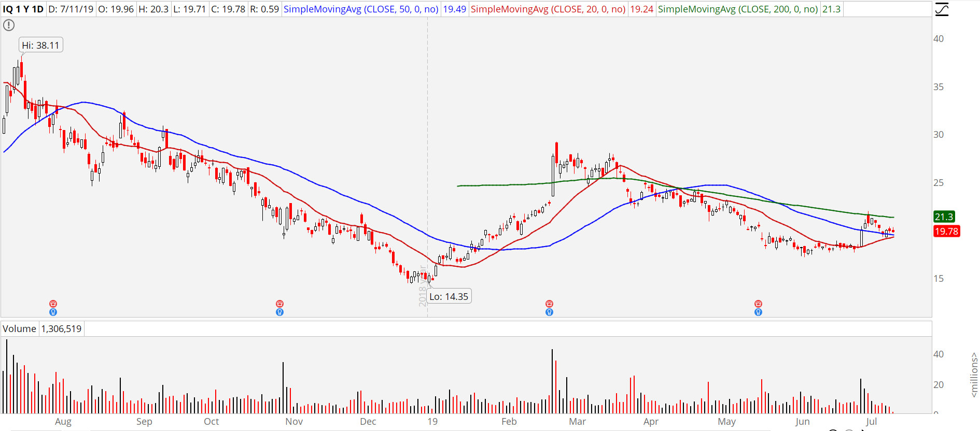Click the Sep label on the time axis
The height and width of the screenshot is (431, 980).
click(144, 422)
